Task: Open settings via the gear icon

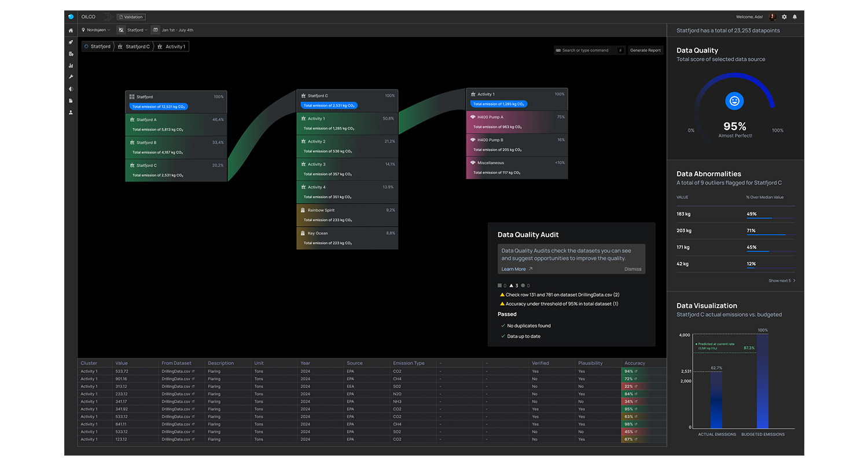Action: pos(784,17)
